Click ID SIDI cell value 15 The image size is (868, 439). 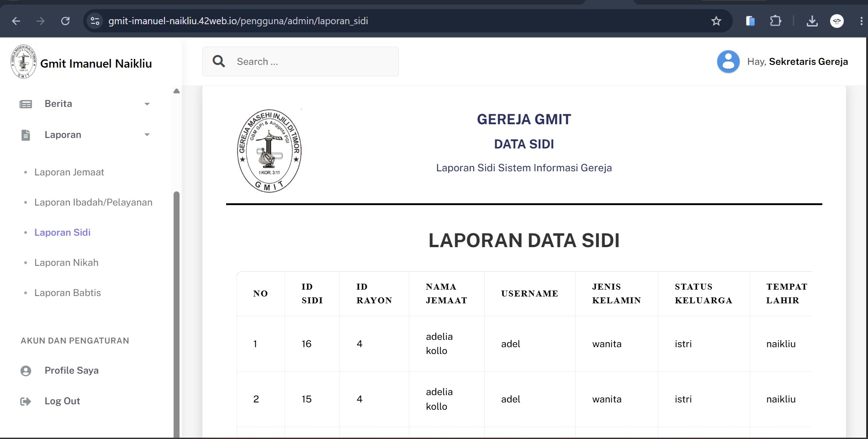coord(307,399)
